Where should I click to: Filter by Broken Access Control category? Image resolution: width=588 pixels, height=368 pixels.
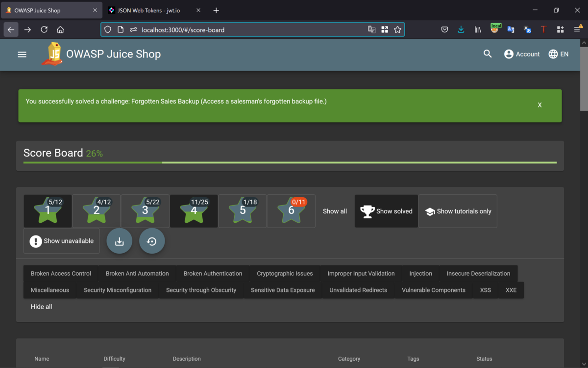pos(61,274)
